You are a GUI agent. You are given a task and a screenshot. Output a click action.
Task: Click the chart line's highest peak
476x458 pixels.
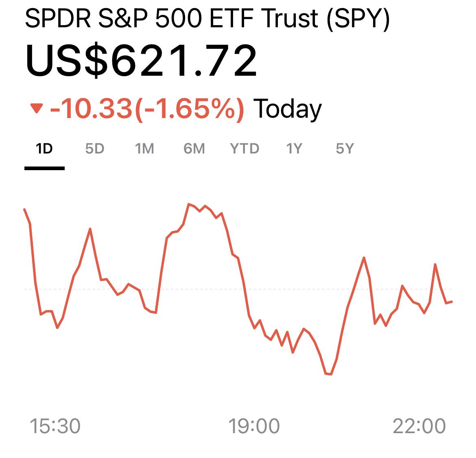click(189, 204)
